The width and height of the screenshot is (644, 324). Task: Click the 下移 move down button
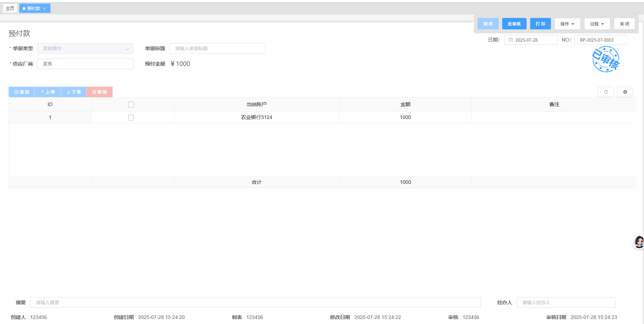point(74,92)
